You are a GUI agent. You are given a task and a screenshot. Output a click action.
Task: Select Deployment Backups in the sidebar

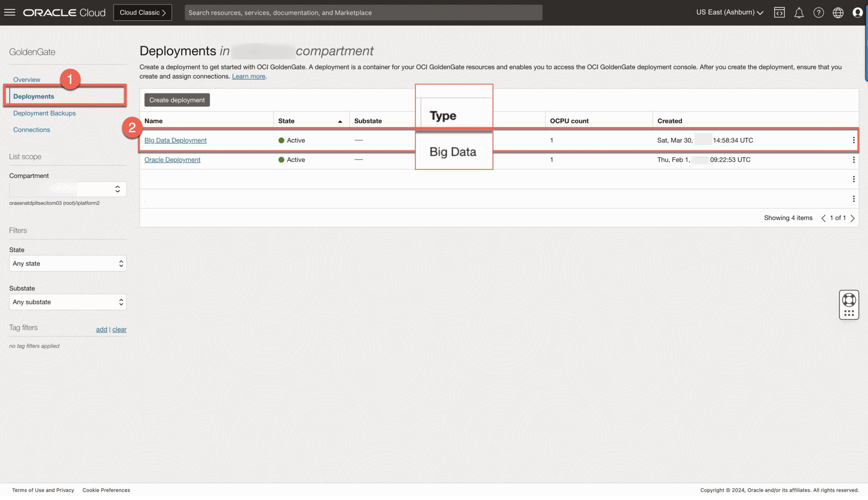coord(44,113)
